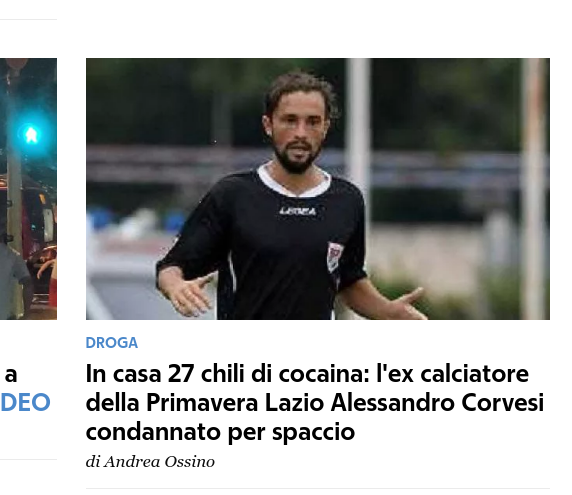Click the words 'Primavera Lazio' in the headline

click(x=235, y=403)
